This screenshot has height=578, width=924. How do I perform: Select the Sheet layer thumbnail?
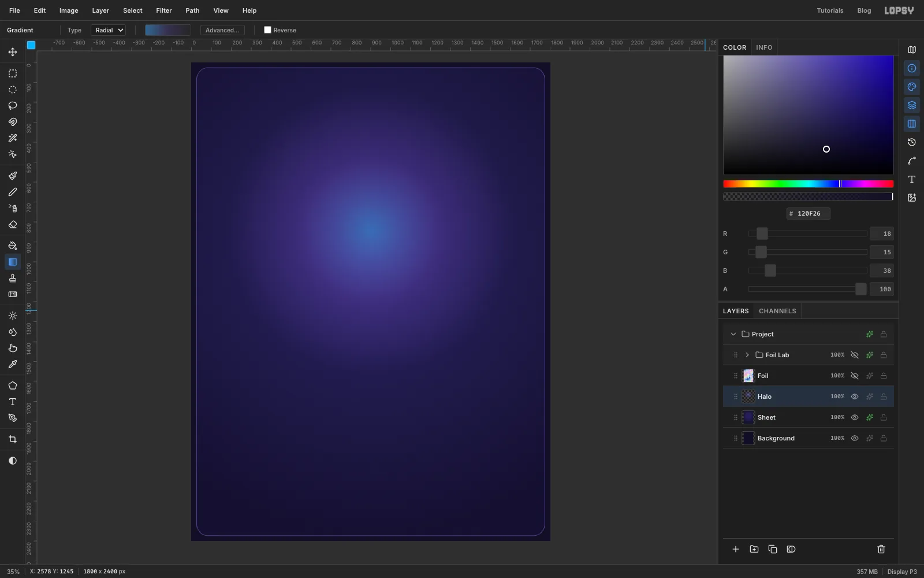(748, 417)
